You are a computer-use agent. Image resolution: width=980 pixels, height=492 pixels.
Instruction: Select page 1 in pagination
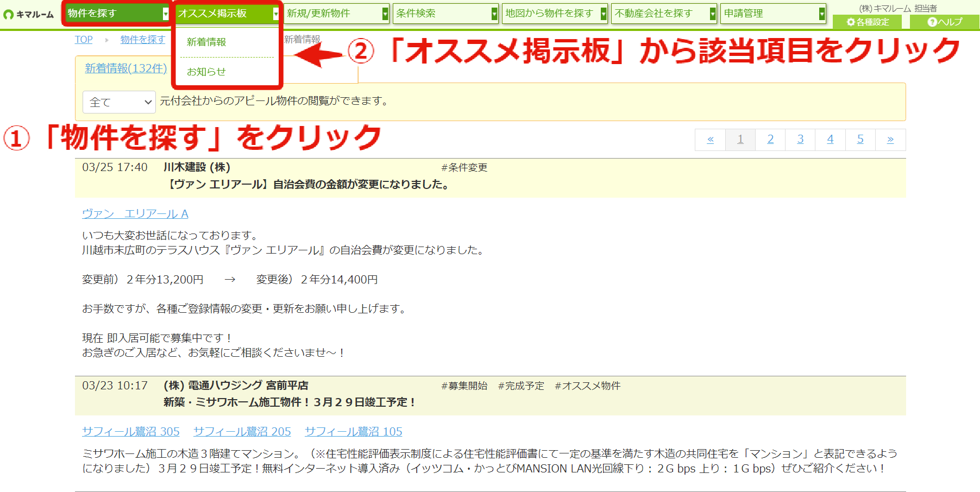click(740, 140)
